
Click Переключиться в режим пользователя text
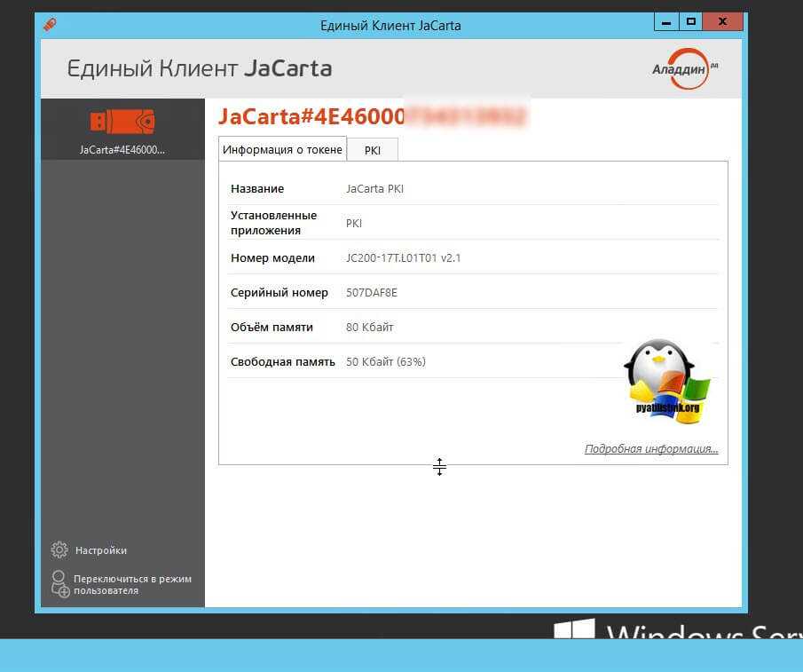coord(132,584)
